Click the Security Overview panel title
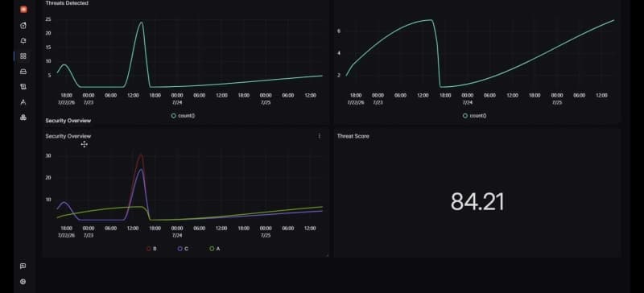 click(x=68, y=136)
